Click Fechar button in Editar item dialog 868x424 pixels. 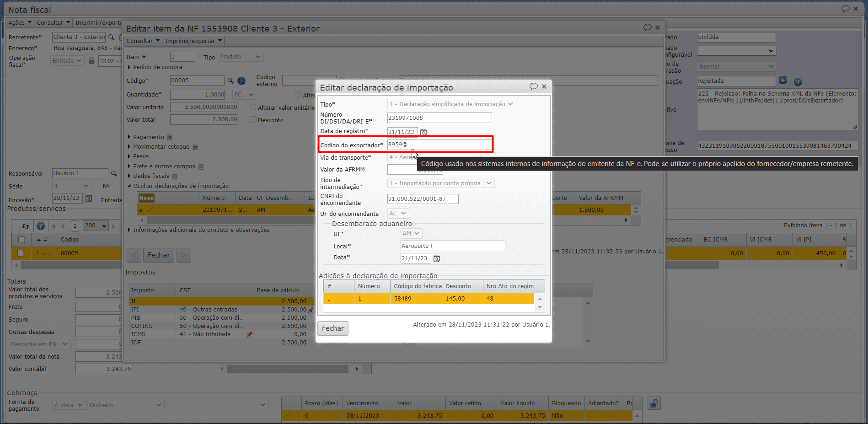(x=159, y=255)
